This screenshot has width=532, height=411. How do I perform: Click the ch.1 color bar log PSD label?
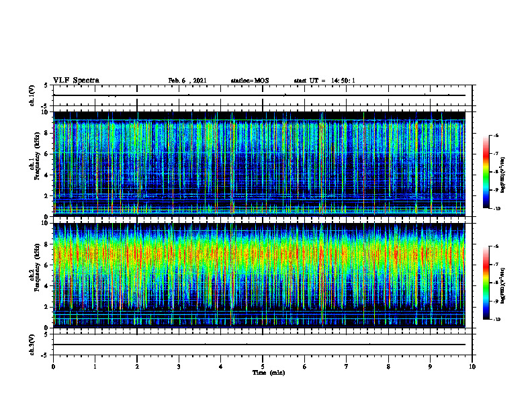click(502, 175)
